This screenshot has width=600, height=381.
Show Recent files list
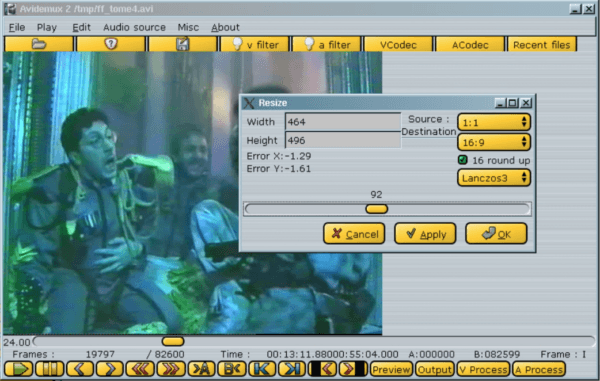541,44
